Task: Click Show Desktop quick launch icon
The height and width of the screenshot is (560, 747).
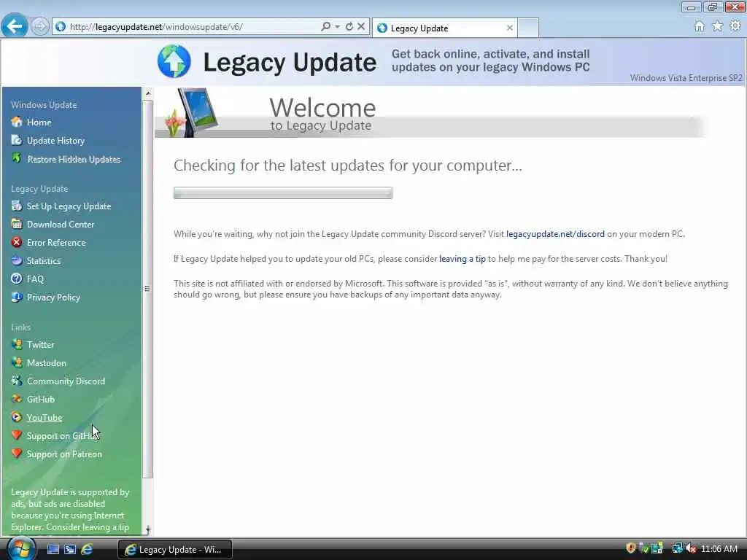Action: (x=53, y=550)
